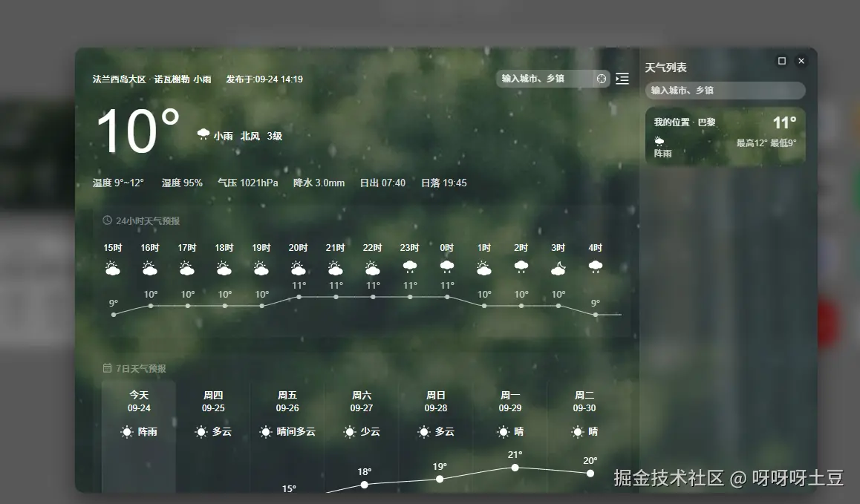Click the 3时 moon cloud icon

[558, 268]
